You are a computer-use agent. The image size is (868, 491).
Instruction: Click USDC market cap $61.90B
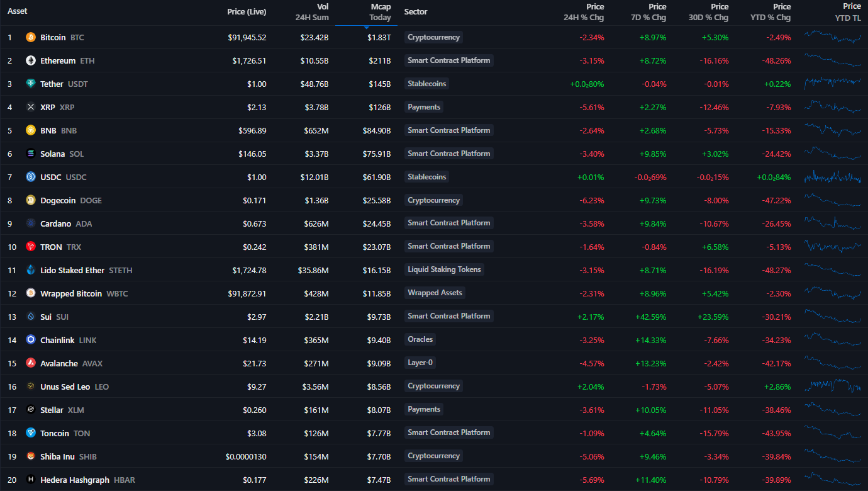[x=377, y=178]
